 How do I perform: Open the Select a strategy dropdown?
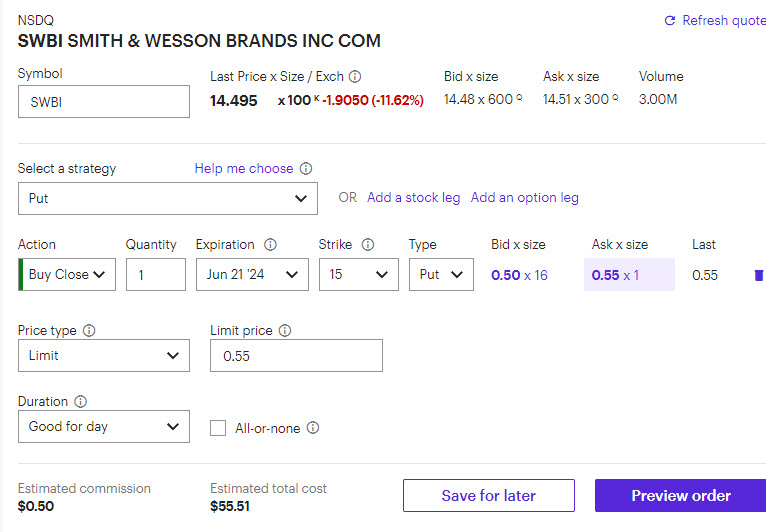[x=168, y=198]
